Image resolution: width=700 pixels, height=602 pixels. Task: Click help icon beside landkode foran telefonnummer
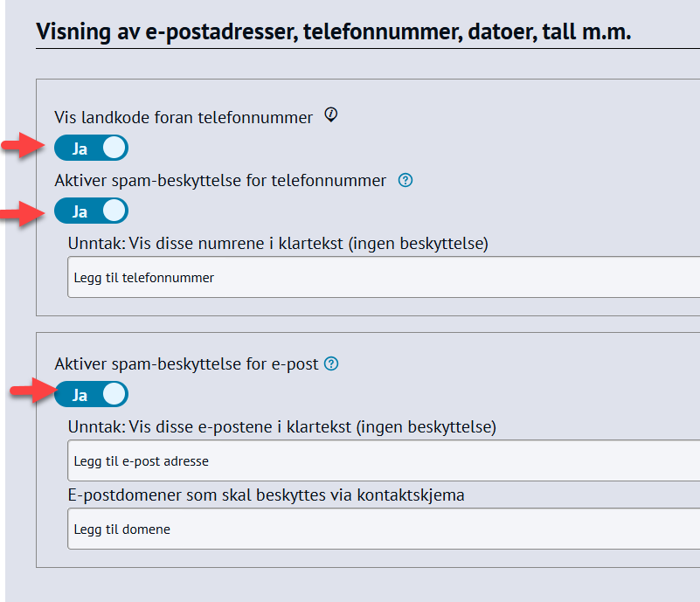tap(330, 115)
